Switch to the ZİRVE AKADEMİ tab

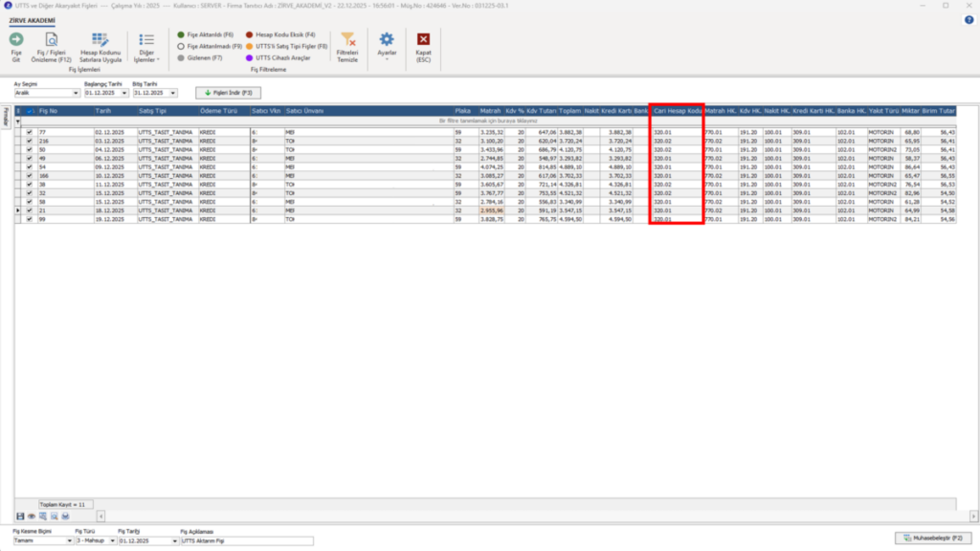click(32, 21)
